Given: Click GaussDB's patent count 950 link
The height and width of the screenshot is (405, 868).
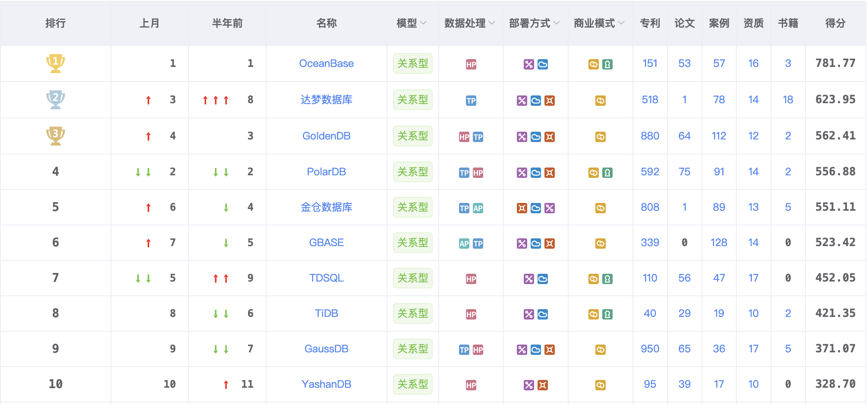Looking at the screenshot, I should (649, 349).
